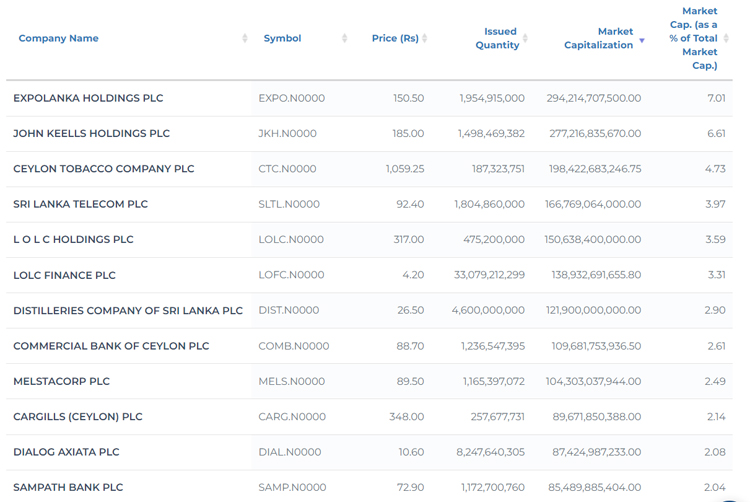Image resolution: width=750 pixels, height=502 pixels.
Task: Click market cap percentage 2.14
Action: click(716, 417)
